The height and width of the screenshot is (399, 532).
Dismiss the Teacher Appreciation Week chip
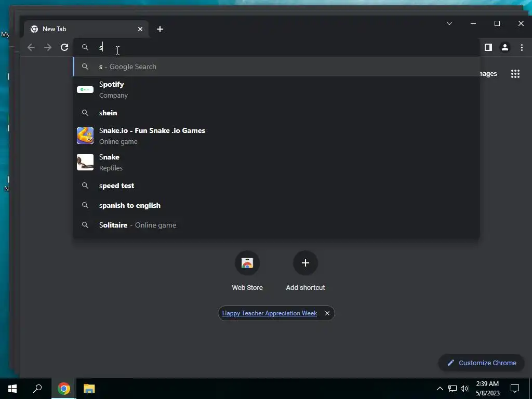[327, 313]
